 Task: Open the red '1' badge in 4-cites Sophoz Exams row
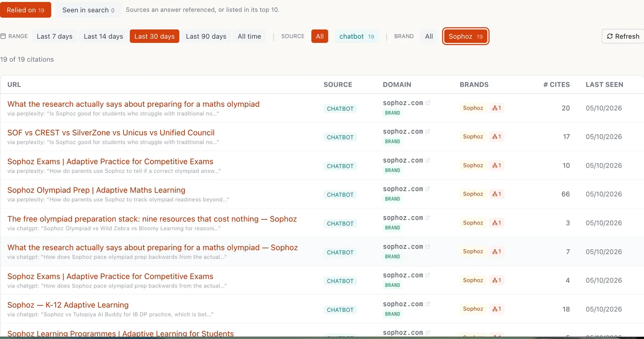(497, 280)
